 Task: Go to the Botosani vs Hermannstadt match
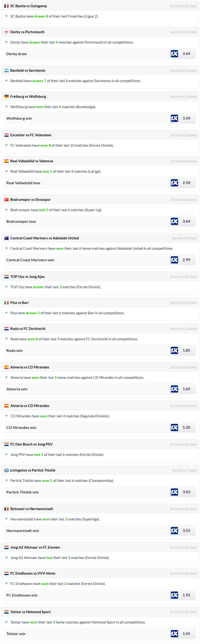point(32,509)
